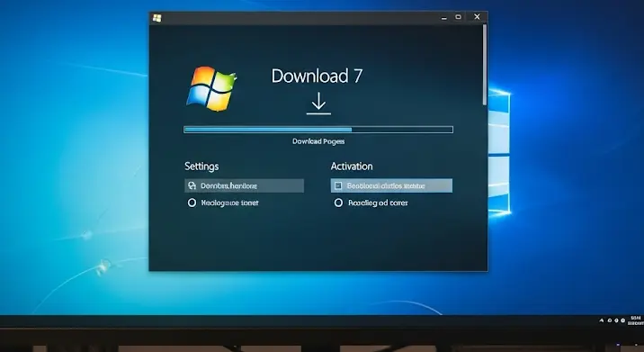Click the download arrow icon below Download 7
Viewport: 644px width, 352px height.
tap(318, 104)
